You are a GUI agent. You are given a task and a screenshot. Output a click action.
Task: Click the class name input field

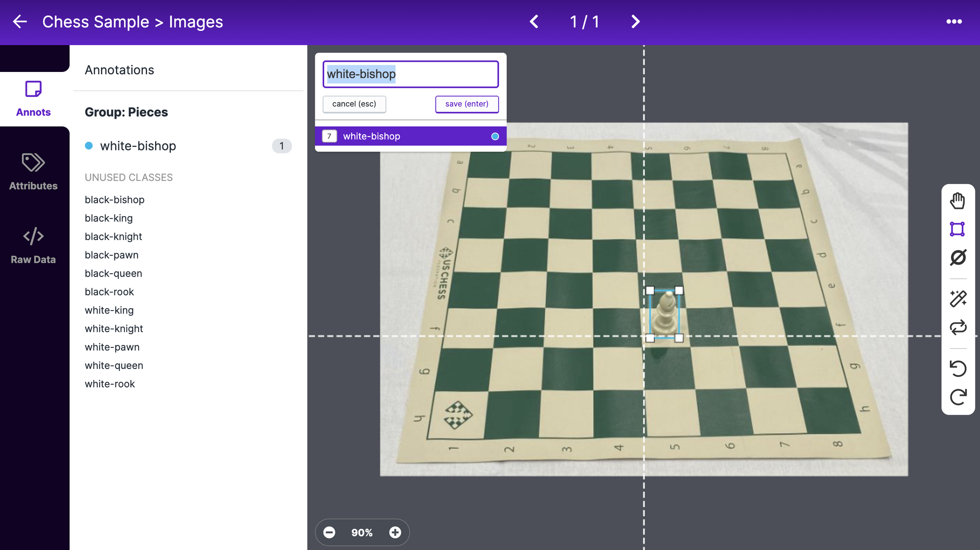click(x=410, y=74)
